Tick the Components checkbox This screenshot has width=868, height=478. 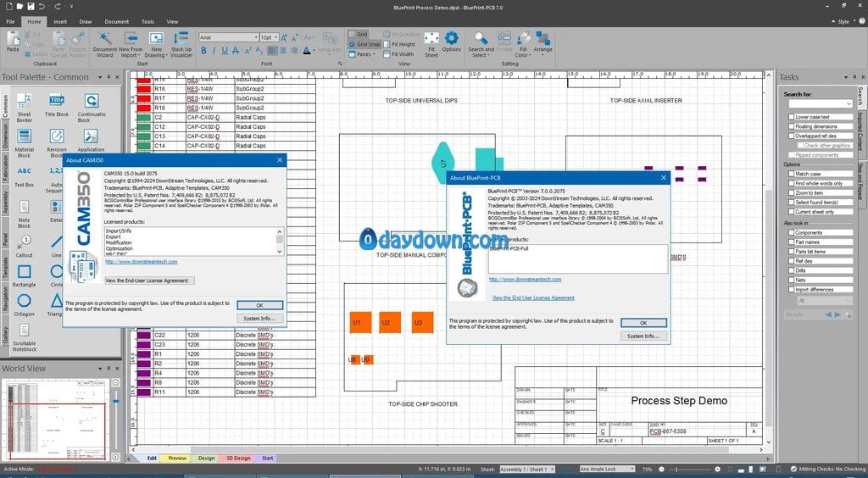point(791,232)
